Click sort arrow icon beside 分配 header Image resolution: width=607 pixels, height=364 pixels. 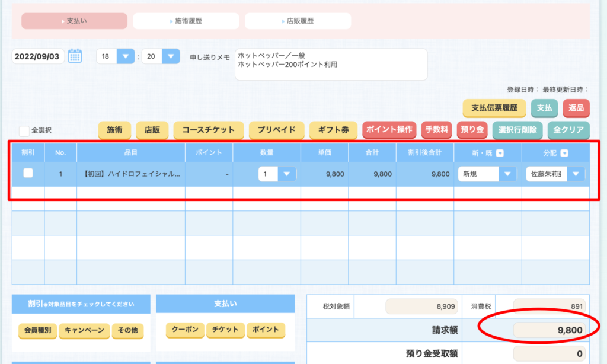564,153
